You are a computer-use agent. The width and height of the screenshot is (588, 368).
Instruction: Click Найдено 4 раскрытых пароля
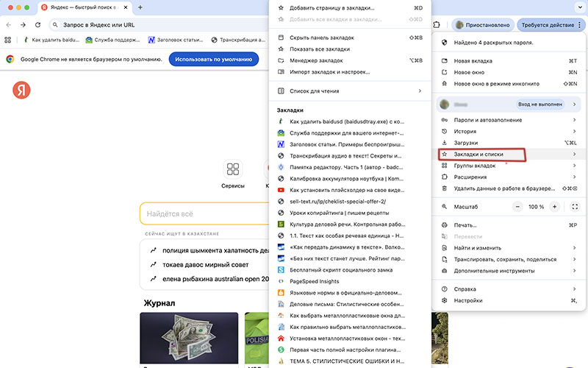click(509, 43)
